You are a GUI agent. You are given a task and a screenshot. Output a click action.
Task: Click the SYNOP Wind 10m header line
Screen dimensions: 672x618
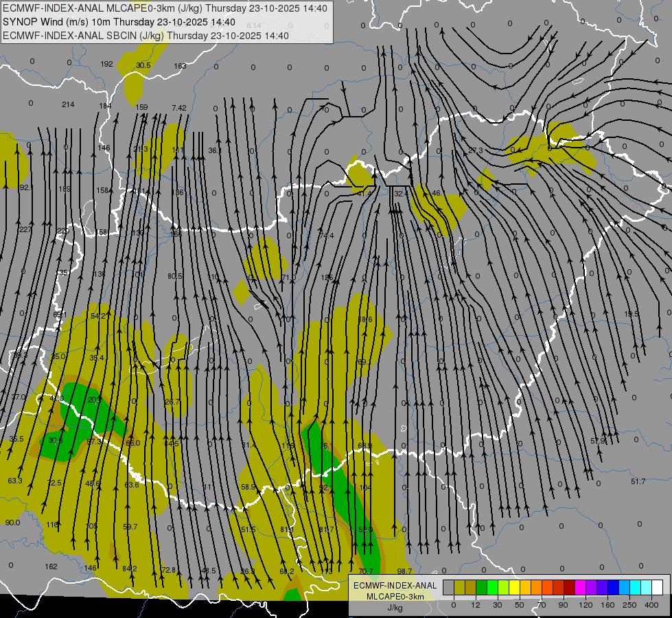119,22
